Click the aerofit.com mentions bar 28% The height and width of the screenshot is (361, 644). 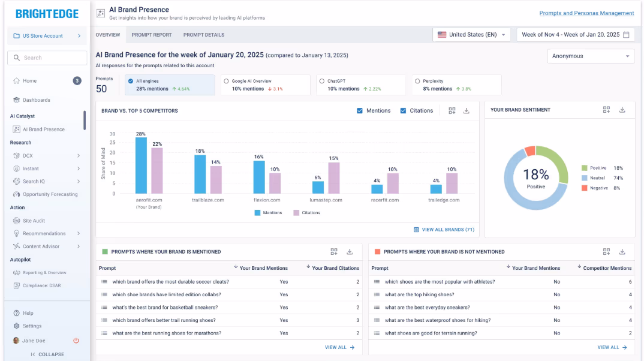[141, 166]
